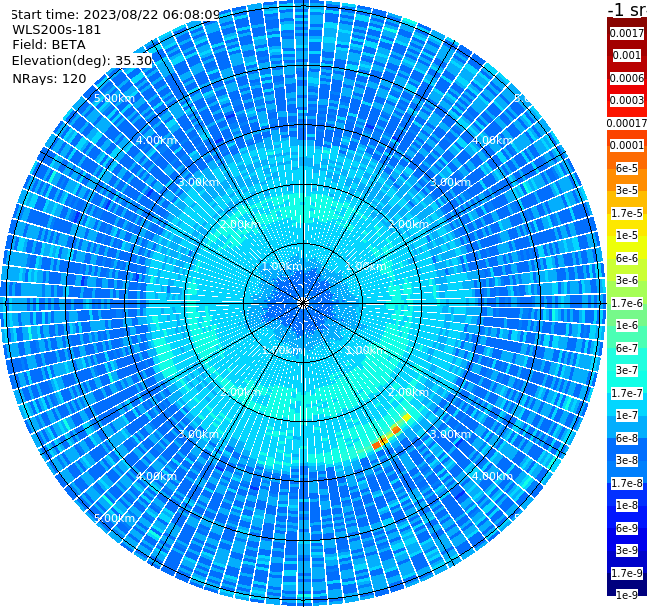The image size is (647, 607).
Task: Click the 3e-5 colorbar tick
Action: pyautogui.click(x=626, y=190)
